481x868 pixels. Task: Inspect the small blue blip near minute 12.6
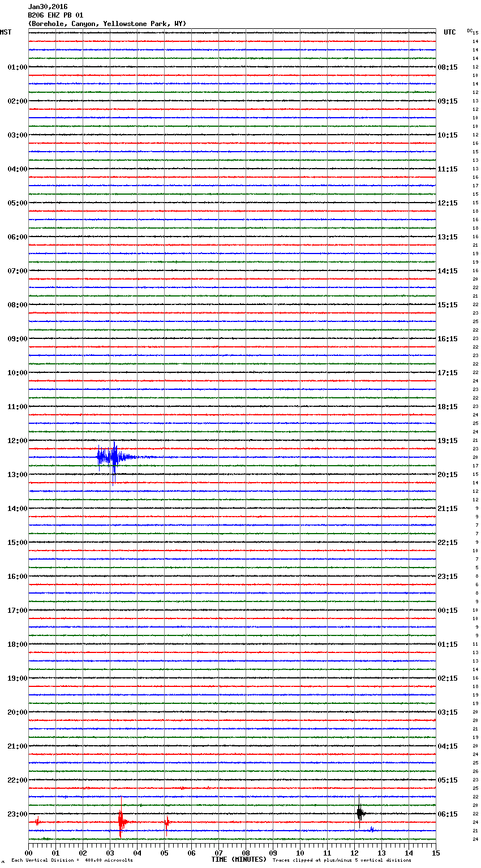(372, 830)
